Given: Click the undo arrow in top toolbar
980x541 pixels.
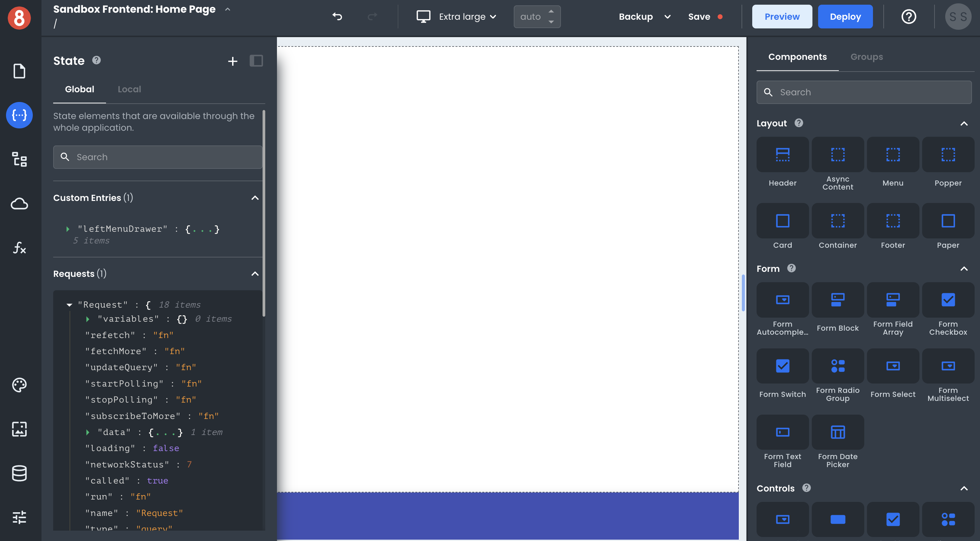Looking at the screenshot, I should tap(337, 16).
